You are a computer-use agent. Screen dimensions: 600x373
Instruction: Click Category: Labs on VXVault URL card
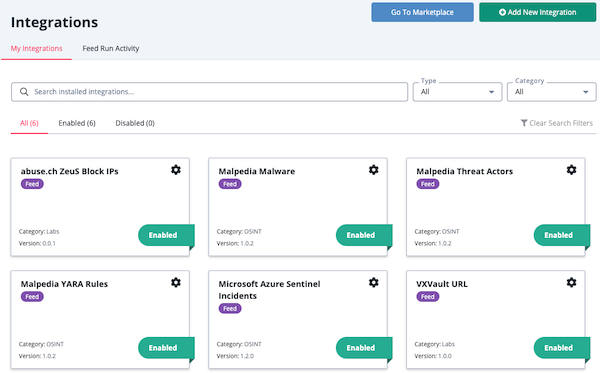click(435, 344)
